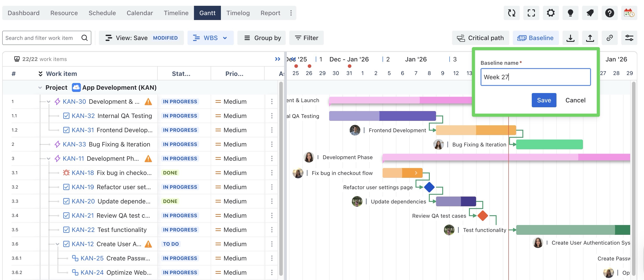Save the Week 27 baseline
Image resolution: width=644 pixels, height=280 pixels.
[x=544, y=100]
